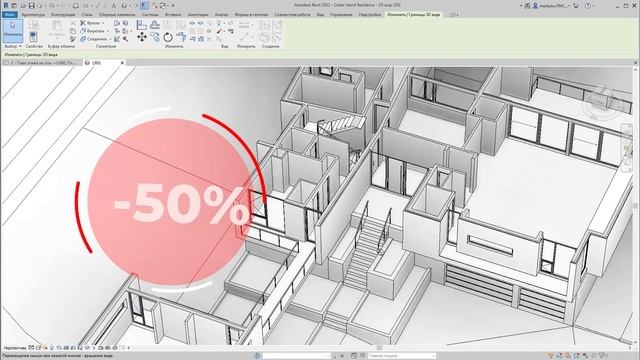Select the Copy element tool icon
640x360 pixels.
point(155,38)
